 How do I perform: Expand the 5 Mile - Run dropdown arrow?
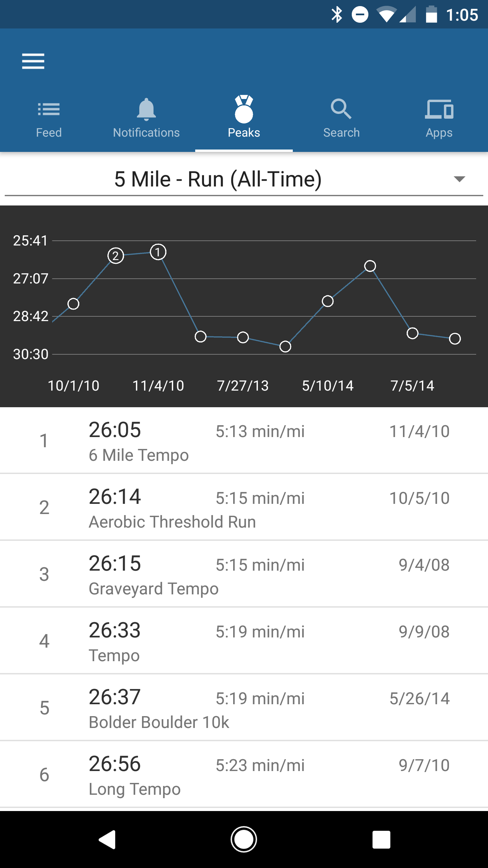(x=459, y=179)
